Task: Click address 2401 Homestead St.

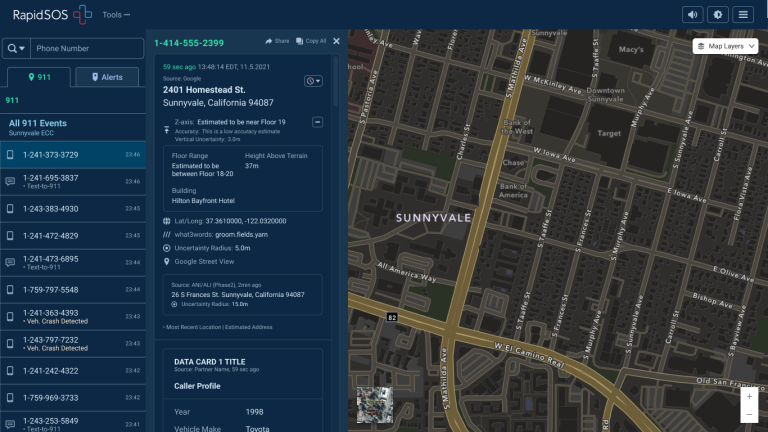Action: (204, 90)
